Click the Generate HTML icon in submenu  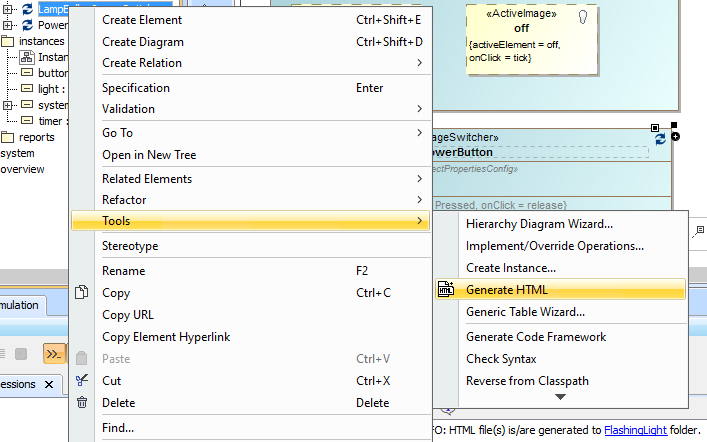coord(446,290)
